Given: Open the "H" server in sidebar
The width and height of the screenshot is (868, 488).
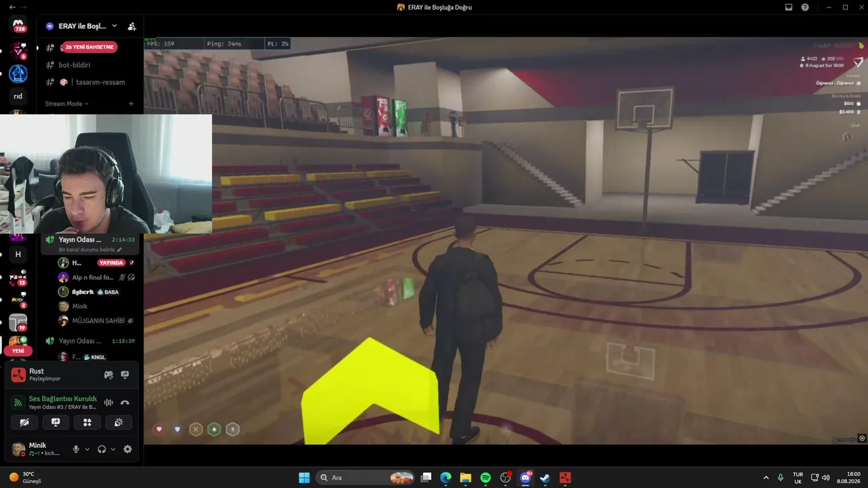Looking at the screenshot, I should (18, 254).
